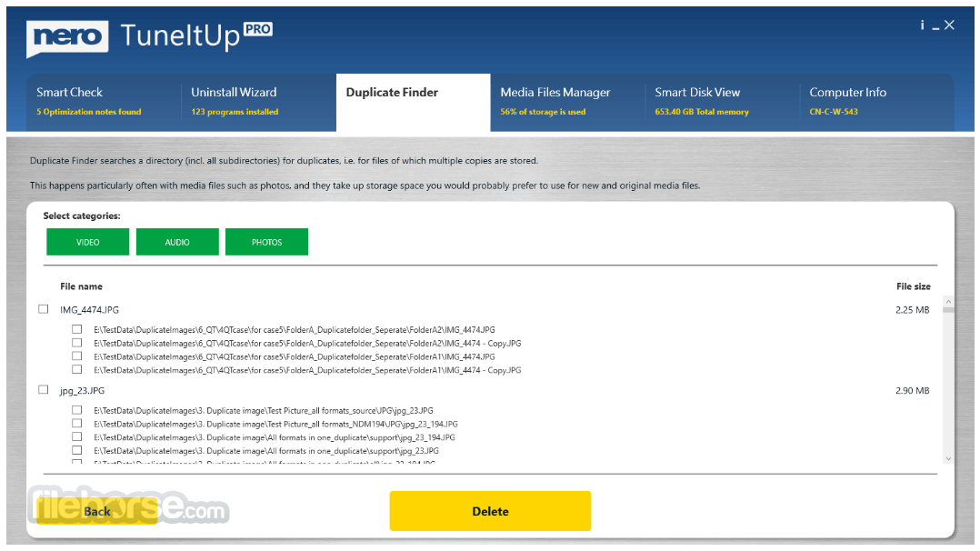Click path ending support\jpg_23_194.JPG
The image size is (980, 551).
[275, 437]
